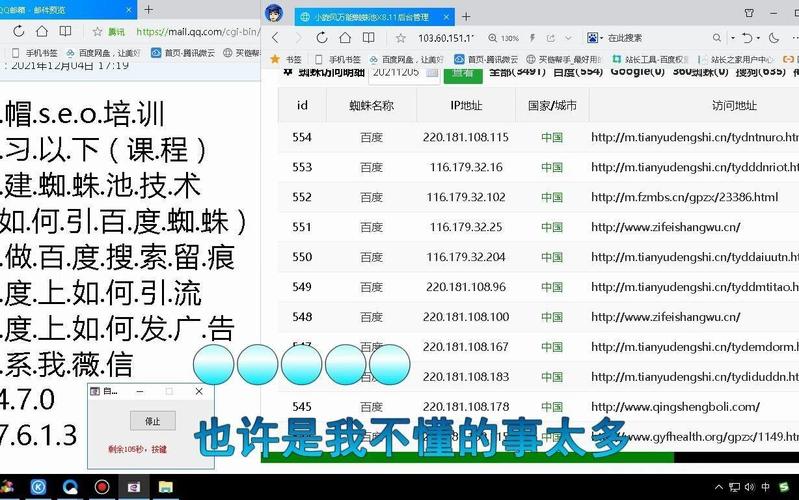Image resolution: width=799 pixels, height=500 pixels.
Task: Filter spiders by 全部(3491)
Action: (x=517, y=72)
